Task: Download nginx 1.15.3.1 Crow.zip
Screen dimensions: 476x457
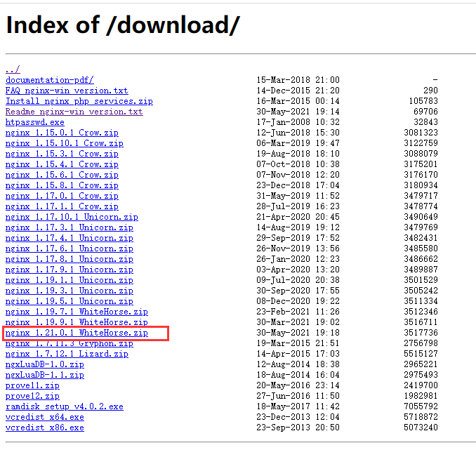Action: 62,154
